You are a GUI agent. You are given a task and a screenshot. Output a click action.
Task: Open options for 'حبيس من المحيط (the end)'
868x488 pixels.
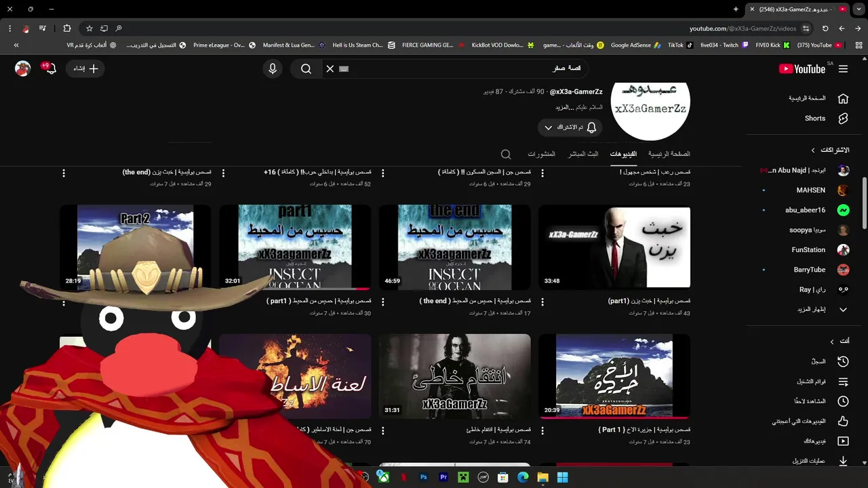coord(383,302)
